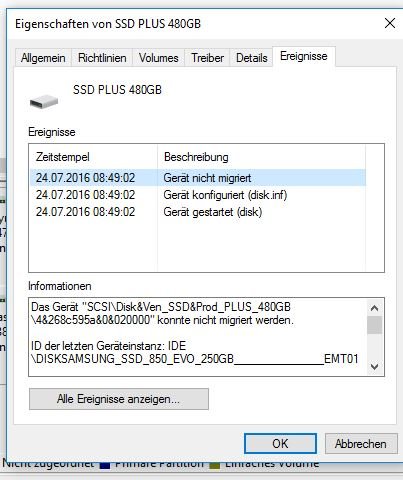Close the properties dialog with X
This screenshot has height=480, width=403.
[x=390, y=23]
